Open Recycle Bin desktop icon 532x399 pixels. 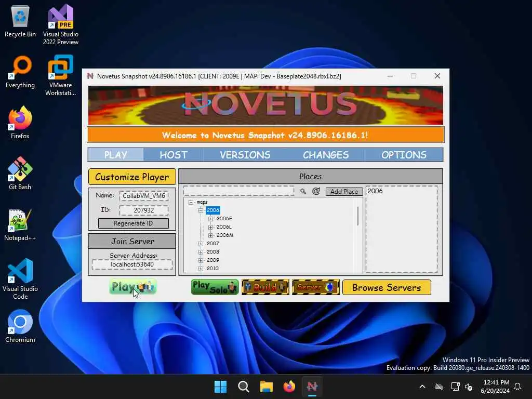[20, 21]
